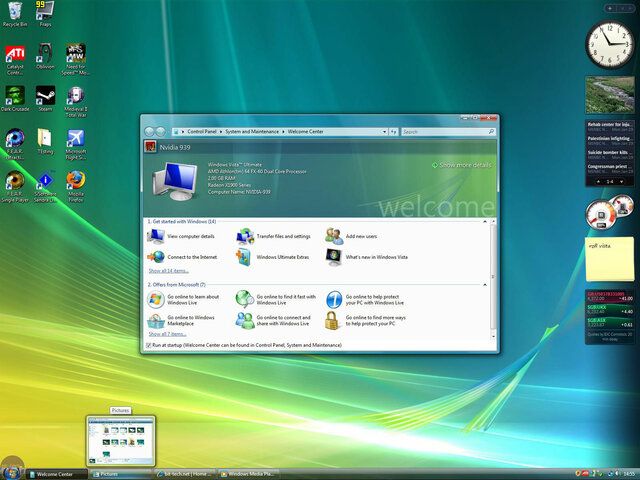This screenshot has height=480, width=640.
Task: Expand the Show more details option
Action: click(x=462, y=165)
